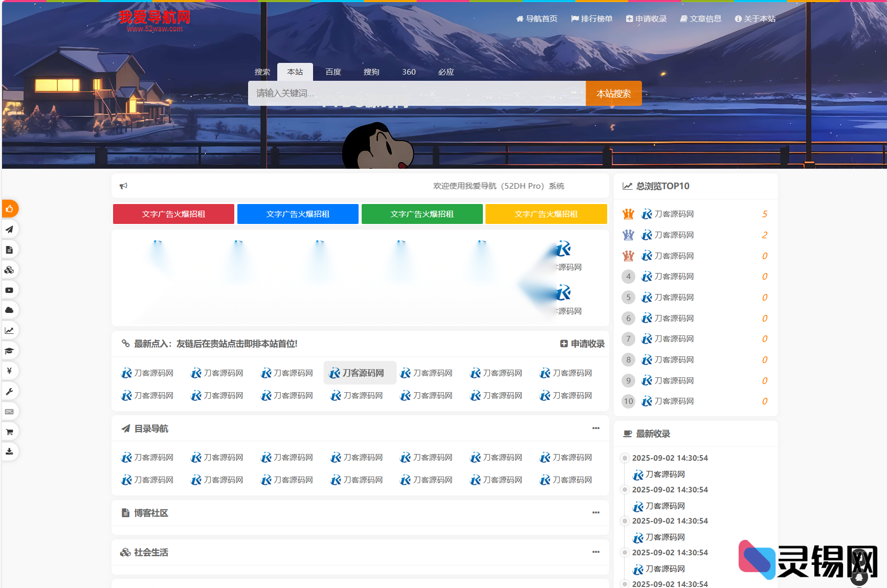Click the graduation cap sidebar icon
887x588 pixels.
pos(9,351)
